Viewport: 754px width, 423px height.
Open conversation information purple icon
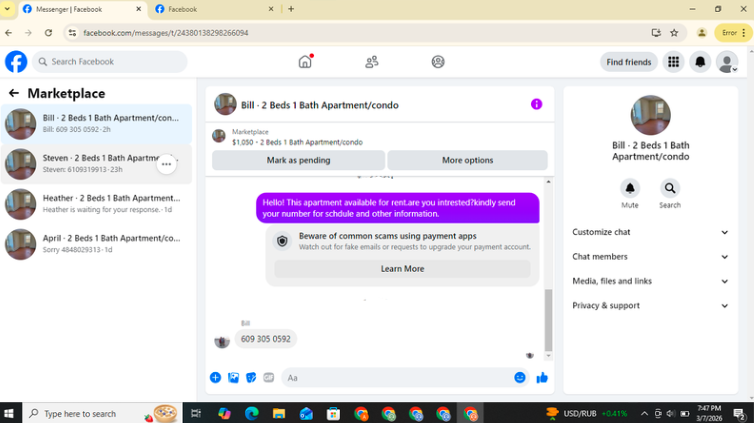coord(536,104)
